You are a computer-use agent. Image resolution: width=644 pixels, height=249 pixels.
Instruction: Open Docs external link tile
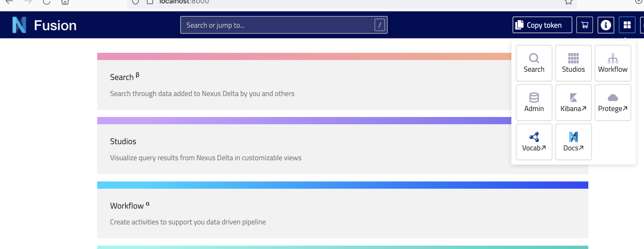pos(573,142)
